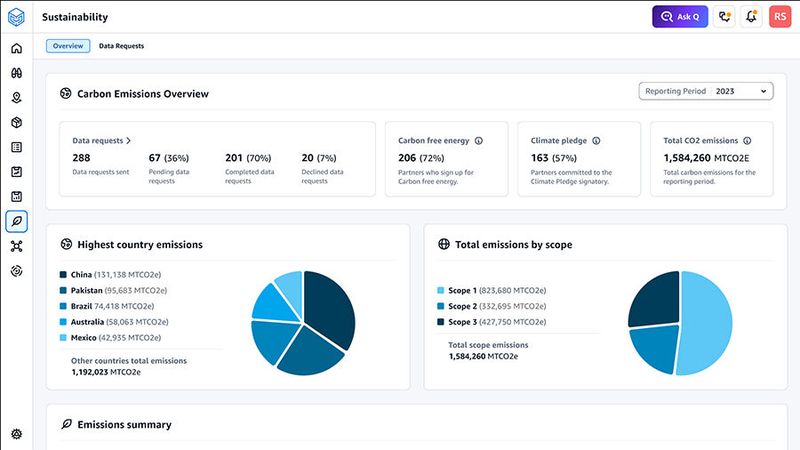Click the 163 (57%) climate pledge value
Image resolution: width=800 pixels, height=450 pixels.
554,158
